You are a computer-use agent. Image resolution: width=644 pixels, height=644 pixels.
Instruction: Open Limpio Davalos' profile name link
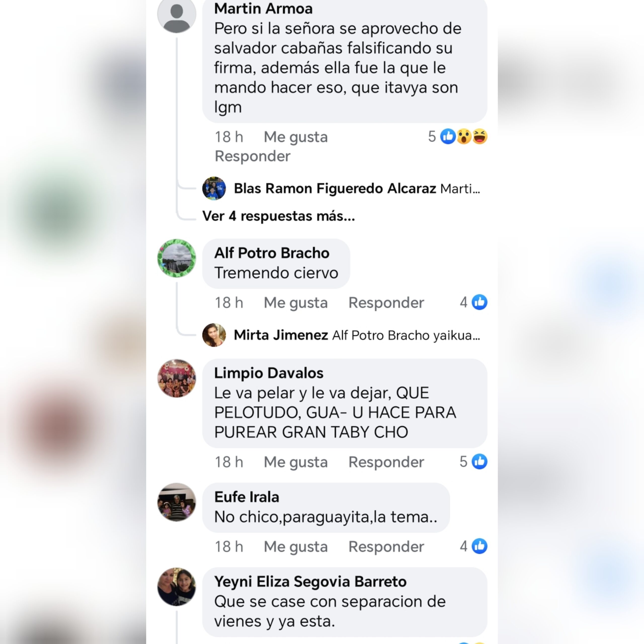(269, 373)
